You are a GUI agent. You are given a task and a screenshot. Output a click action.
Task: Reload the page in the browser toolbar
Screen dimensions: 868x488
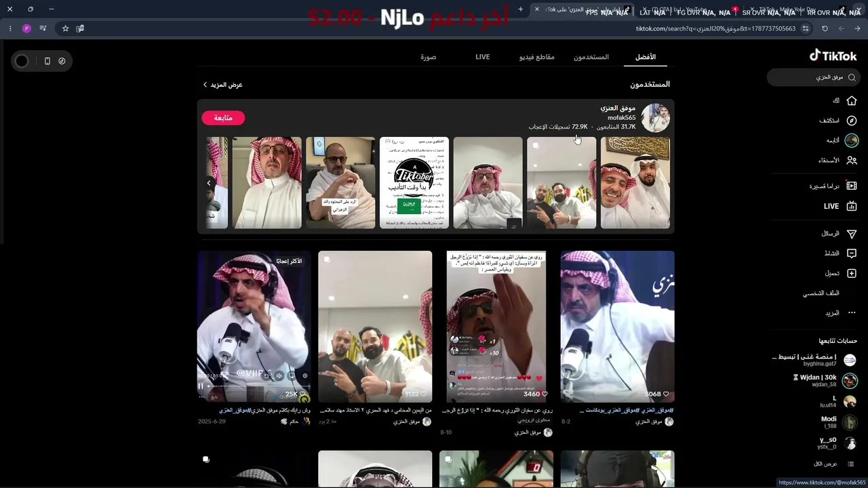[825, 28]
